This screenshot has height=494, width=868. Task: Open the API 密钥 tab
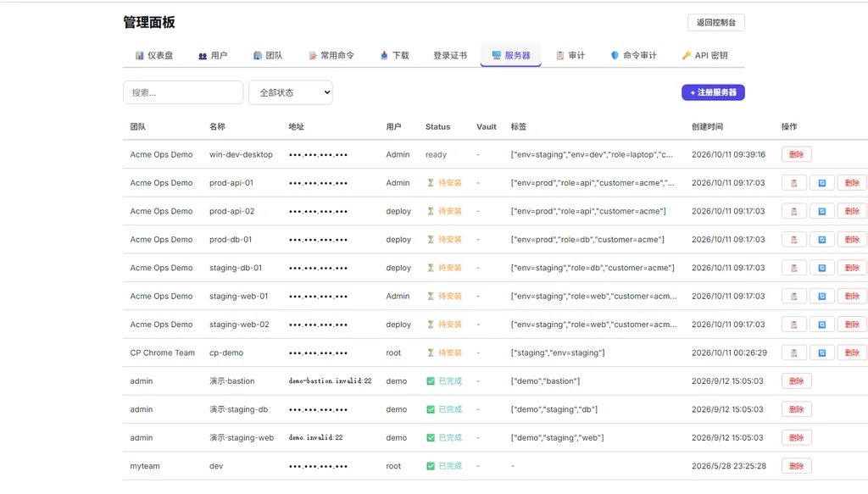pos(704,55)
